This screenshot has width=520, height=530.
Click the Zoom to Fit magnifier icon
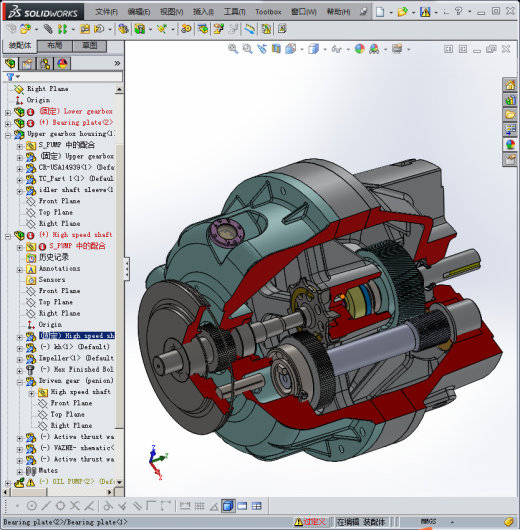[233, 49]
